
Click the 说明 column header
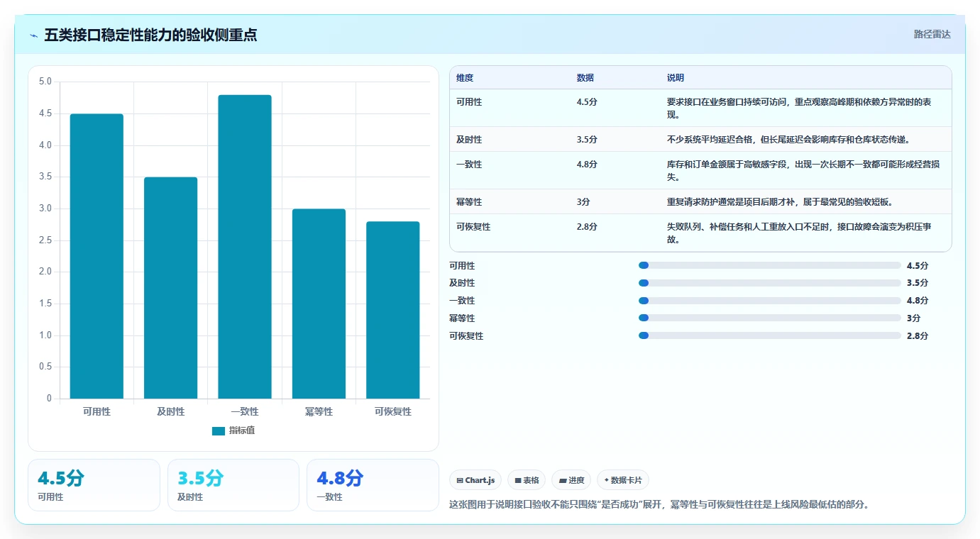[676, 77]
